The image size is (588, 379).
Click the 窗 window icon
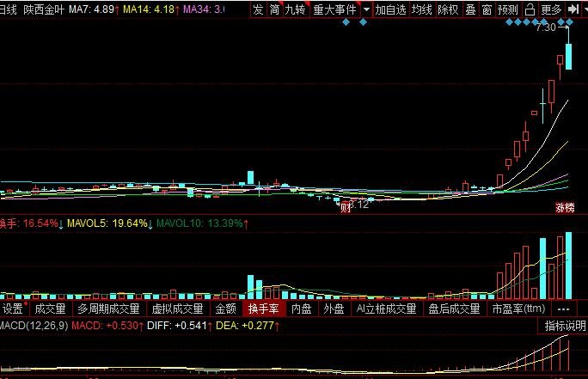(487, 9)
